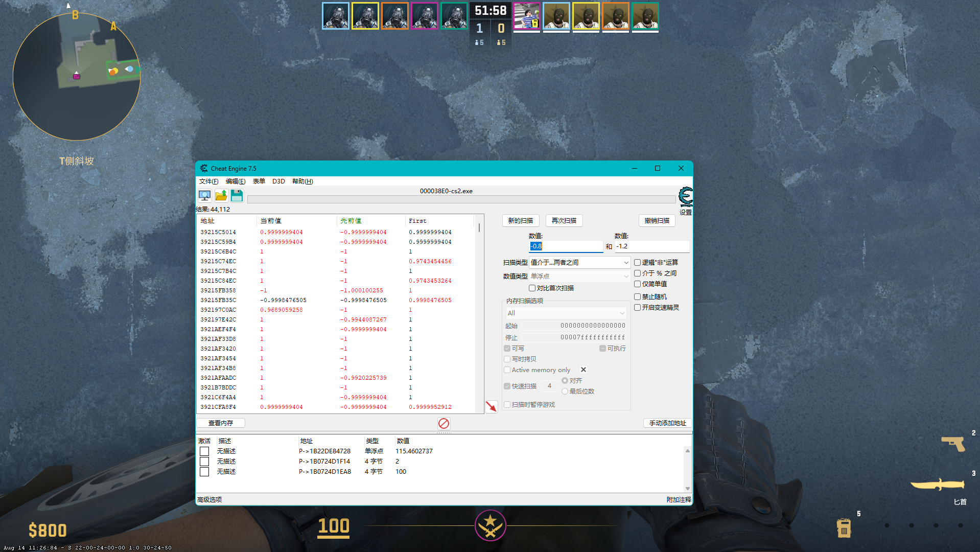Screen dimensions: 980x552
Task: Click the circular radar minimap
Action: 77,77
